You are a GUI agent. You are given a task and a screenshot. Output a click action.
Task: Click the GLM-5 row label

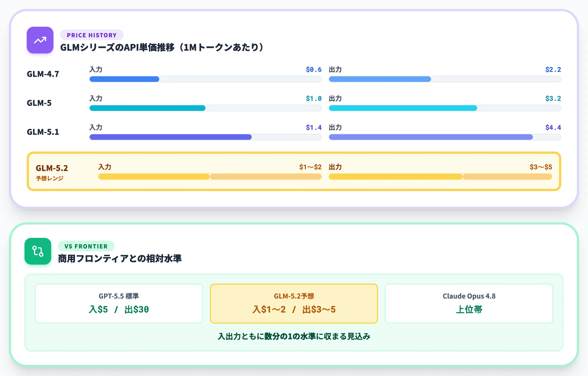(x=39, y=103)
